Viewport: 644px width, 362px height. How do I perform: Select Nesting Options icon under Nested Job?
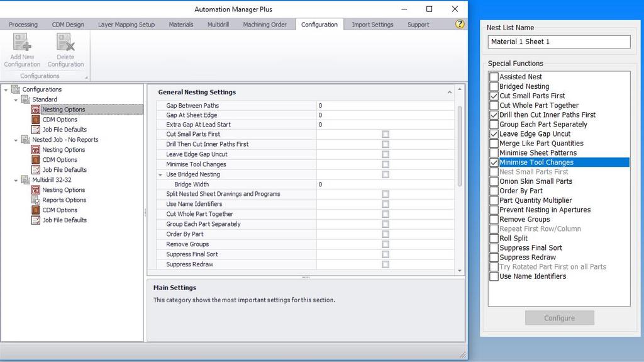click(36, 150)
